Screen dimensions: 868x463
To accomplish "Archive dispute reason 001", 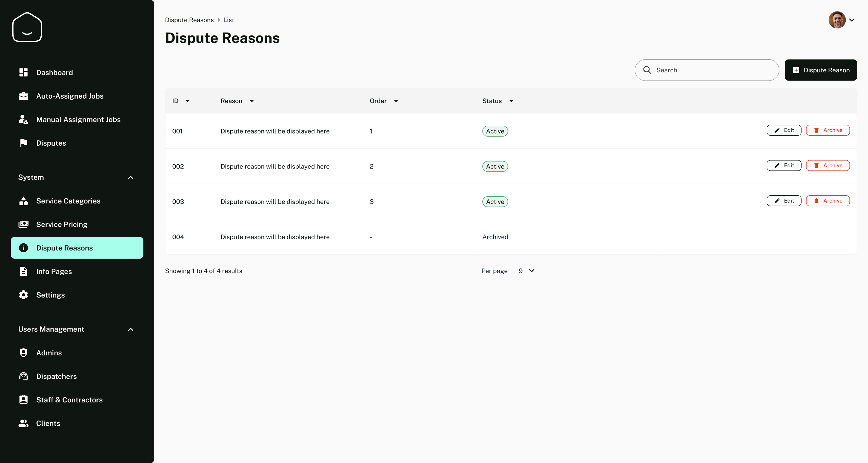I will click(828, 130).
